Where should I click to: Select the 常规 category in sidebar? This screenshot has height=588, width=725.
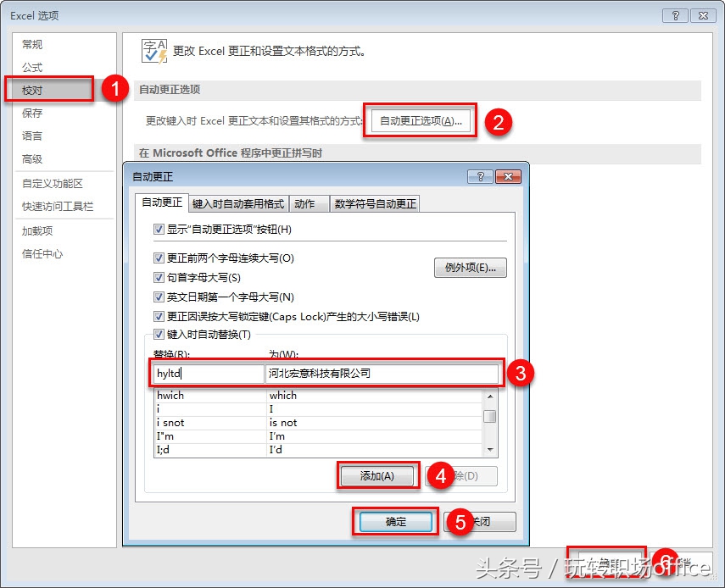click(32, 44)
